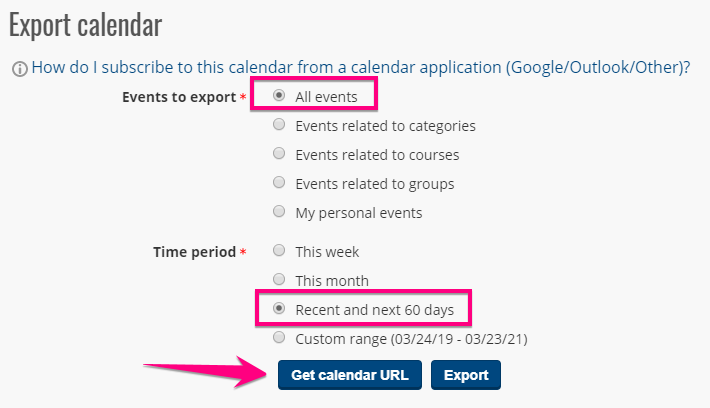The height and width of the screenshot is (408, 710).
Task: Click red required asterisk beside Events to export
Action: (243, 98)
